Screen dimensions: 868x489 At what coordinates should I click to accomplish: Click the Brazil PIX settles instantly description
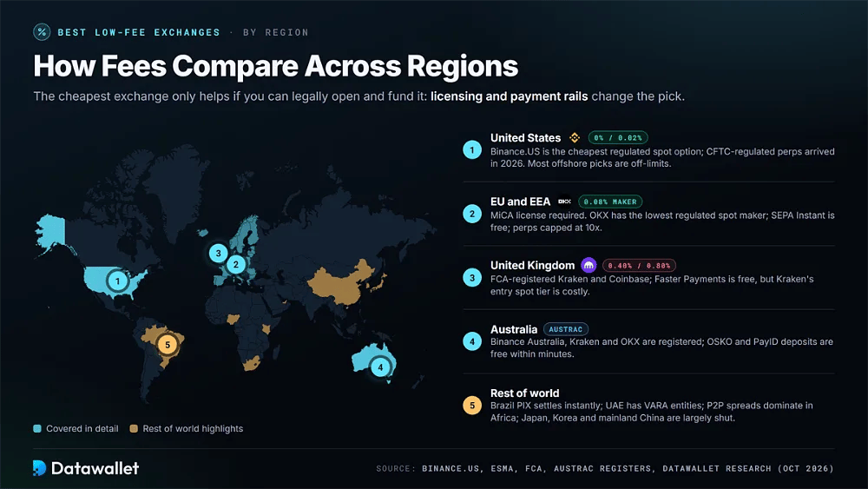pyautogui.click(x=652, y=412)
